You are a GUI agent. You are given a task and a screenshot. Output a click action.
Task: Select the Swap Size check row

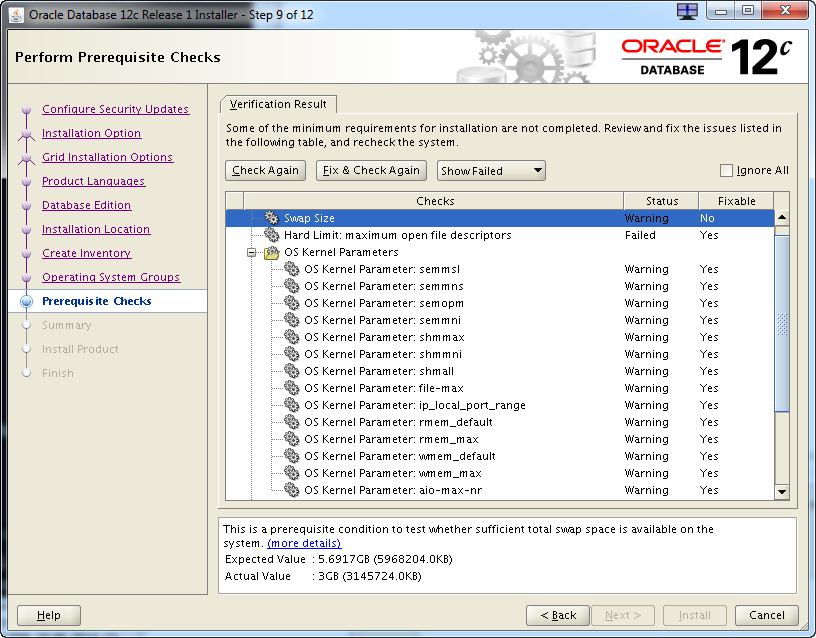coord(500,218)
